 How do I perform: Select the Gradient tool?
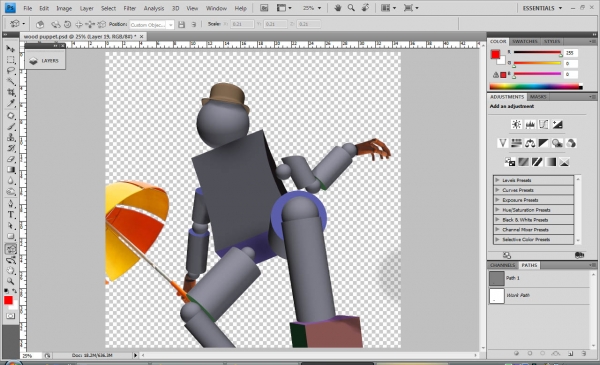point(10,169)
